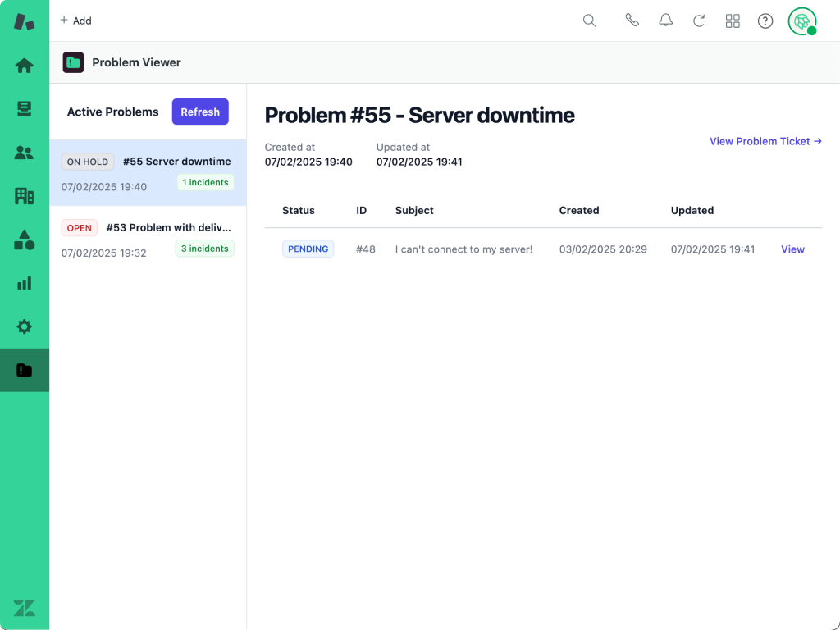The width and height of the screenshot is (840, 630).
Task: Open the Home icon in sidebar
Action: (25, 66)
